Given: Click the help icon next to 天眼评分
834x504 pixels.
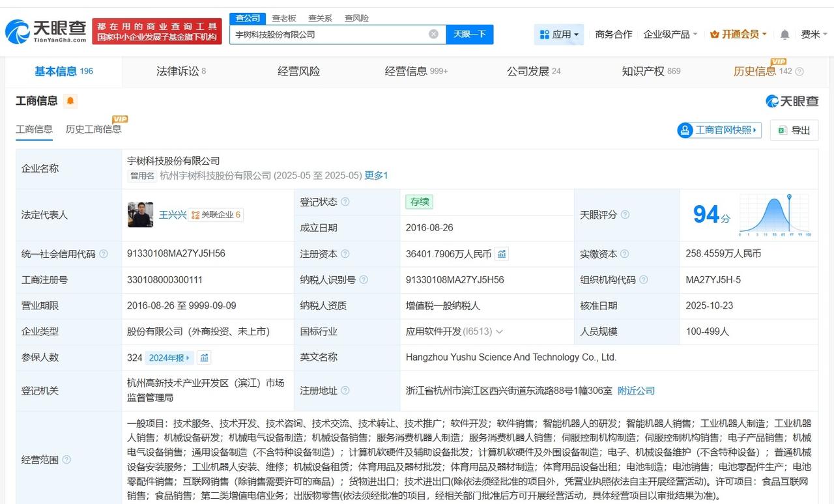Looking at the screenshot, I should pos(625,215).
